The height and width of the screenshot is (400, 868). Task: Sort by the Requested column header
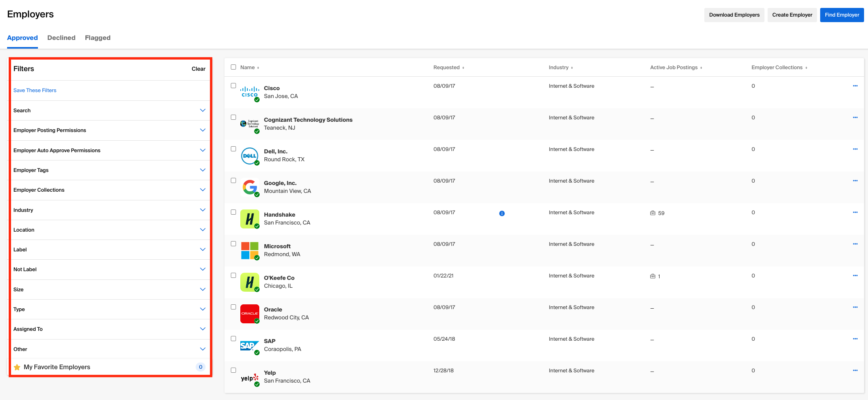(449, 68)
